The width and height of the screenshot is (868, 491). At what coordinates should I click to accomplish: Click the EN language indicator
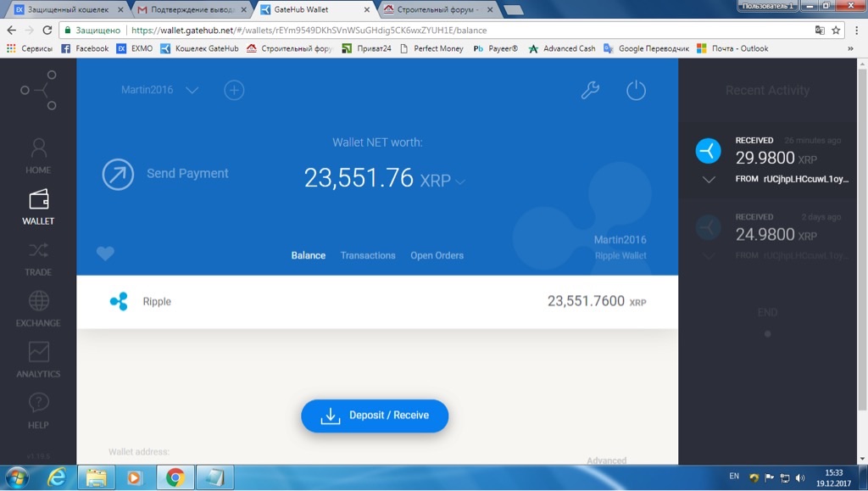(734, 476)
